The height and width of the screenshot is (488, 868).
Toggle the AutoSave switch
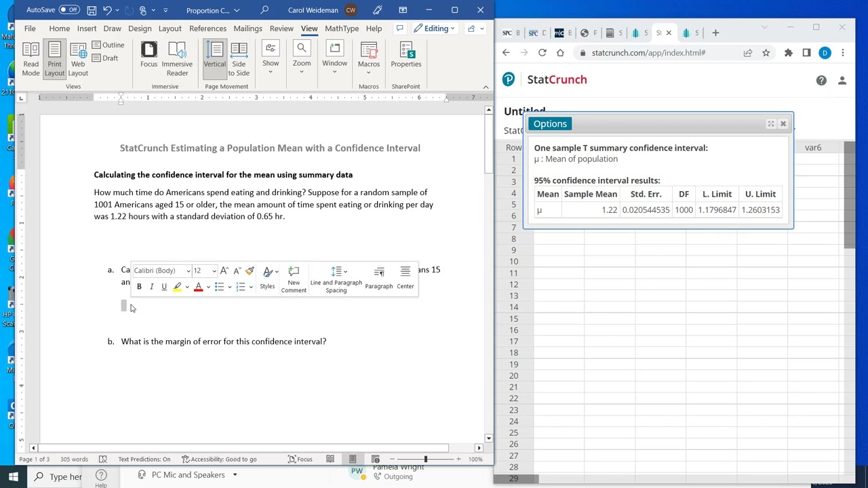tap(69, 10)
